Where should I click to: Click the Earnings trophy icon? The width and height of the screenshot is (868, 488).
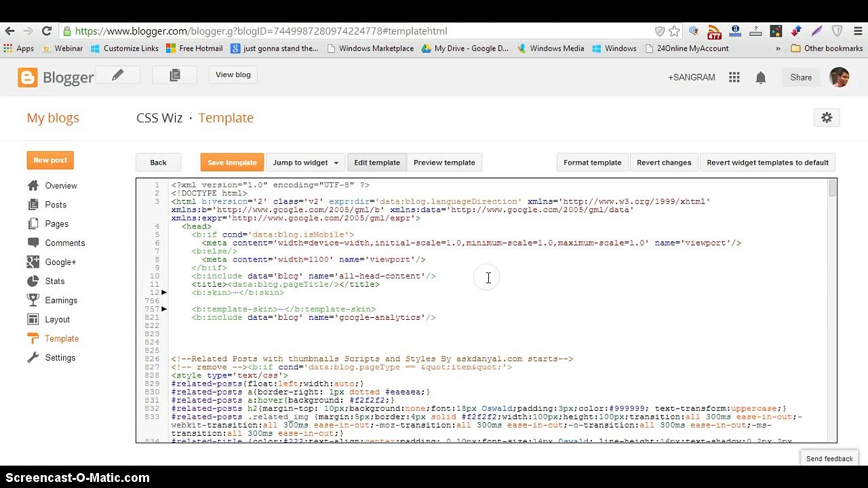tap(33, 300)
